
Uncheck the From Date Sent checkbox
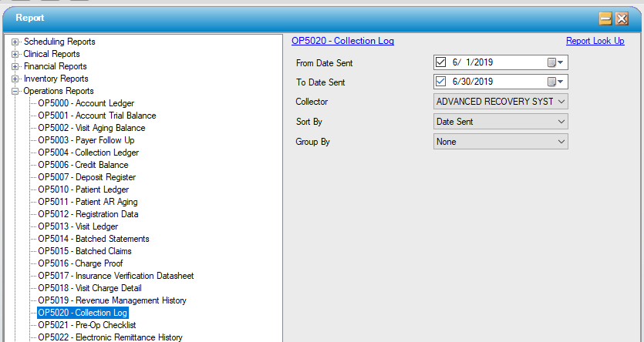coord(441,63)
